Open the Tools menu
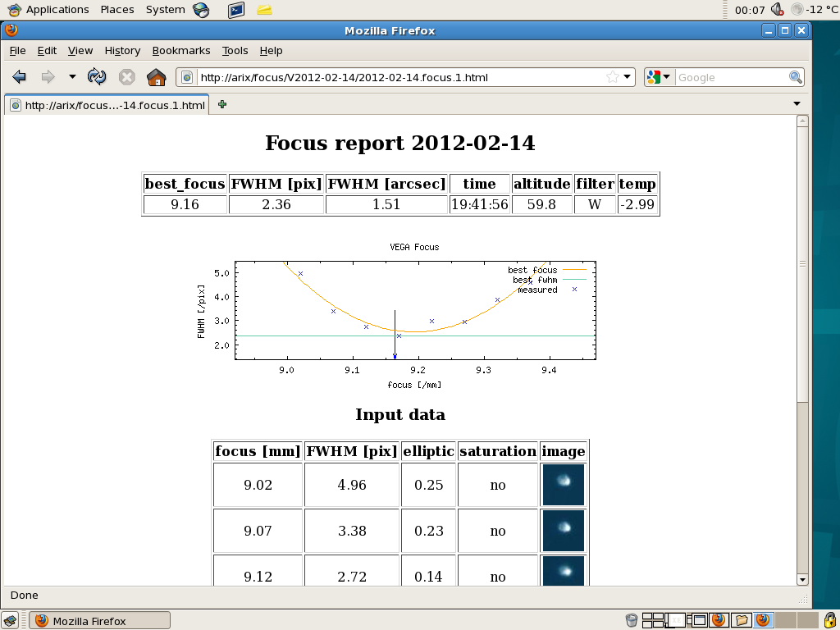840x630 pixels. coord(235,51)
